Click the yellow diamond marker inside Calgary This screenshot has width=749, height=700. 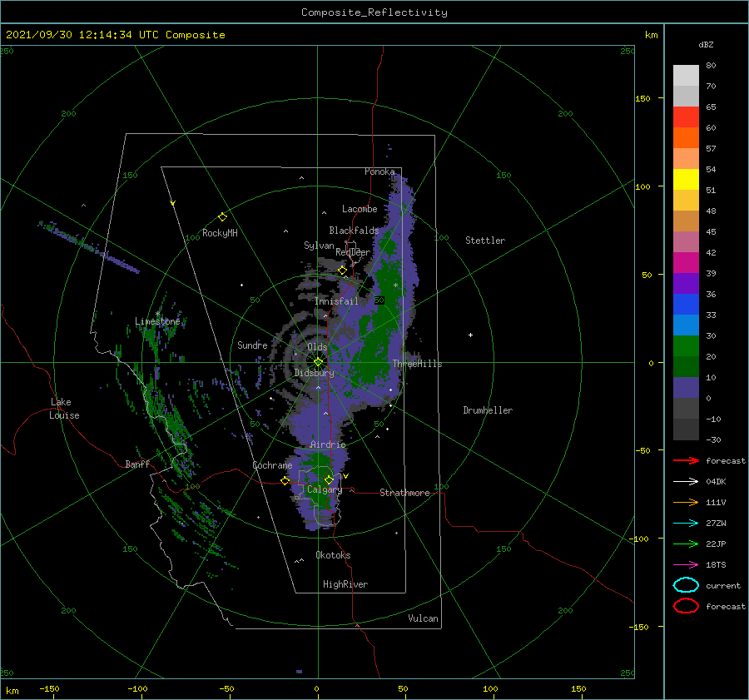[329, 479]
